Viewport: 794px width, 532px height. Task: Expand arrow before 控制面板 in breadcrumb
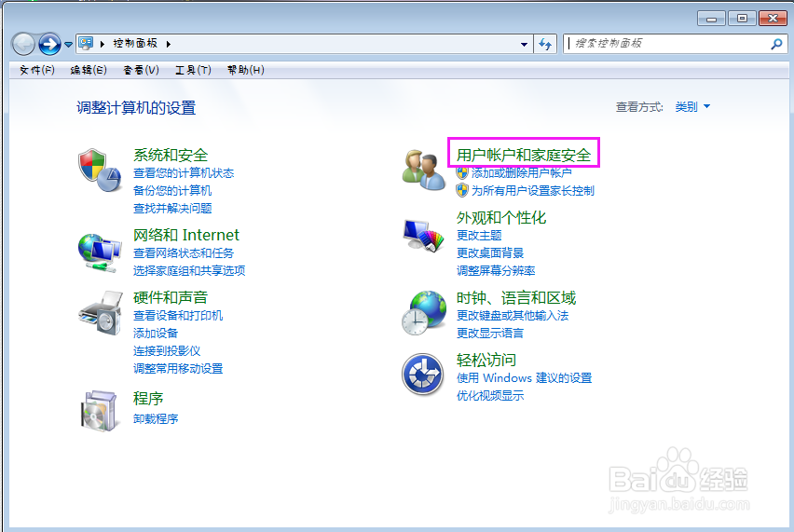coord(103,44)
